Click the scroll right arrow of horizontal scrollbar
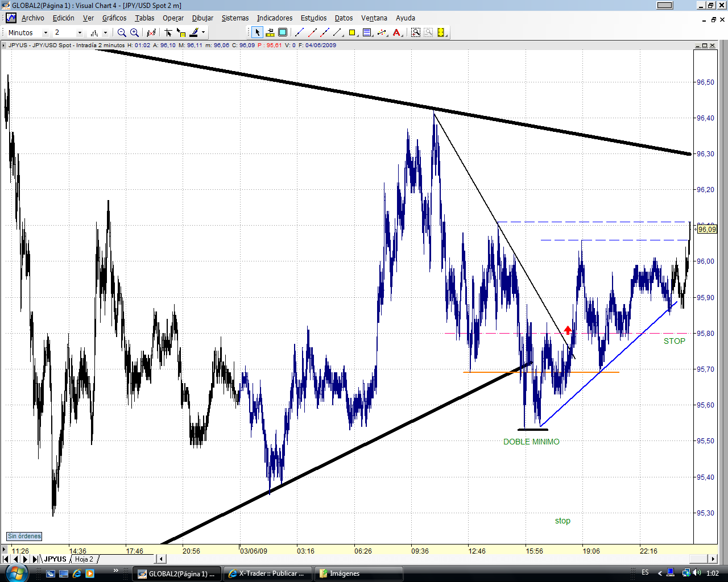Screen dimensions: 728x582 pyautogui.click(x=713, y=559)
